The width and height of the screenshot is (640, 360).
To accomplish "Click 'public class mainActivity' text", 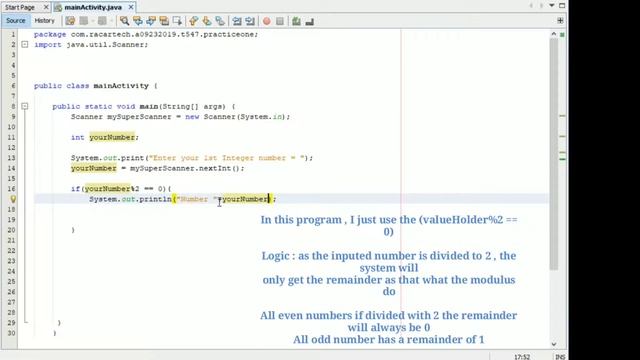I will coord(91,86).
